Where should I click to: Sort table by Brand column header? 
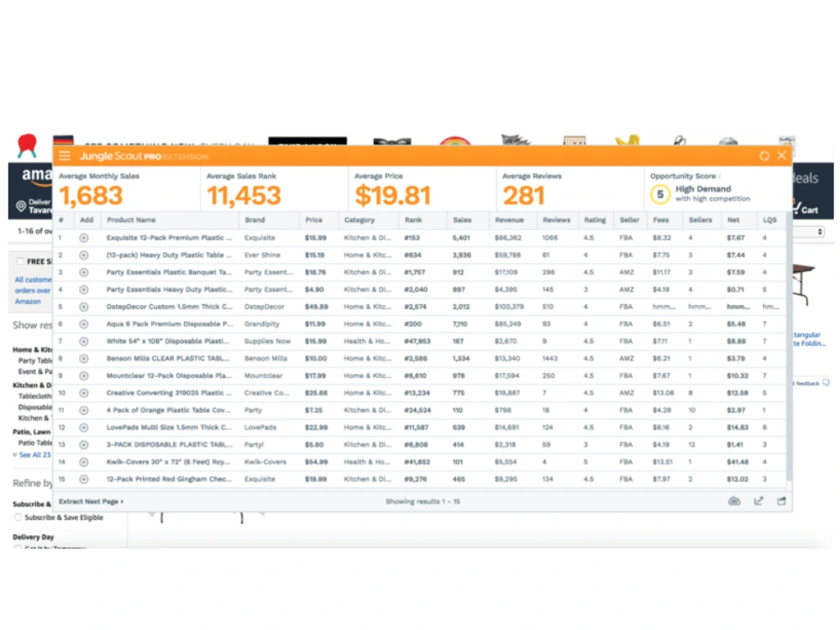coord(255,219)
